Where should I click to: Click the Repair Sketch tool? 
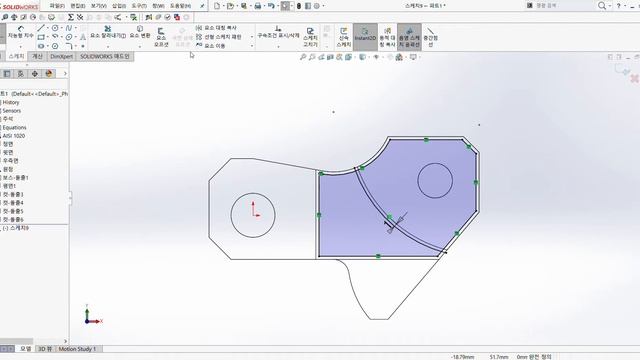tap(310, 37)
